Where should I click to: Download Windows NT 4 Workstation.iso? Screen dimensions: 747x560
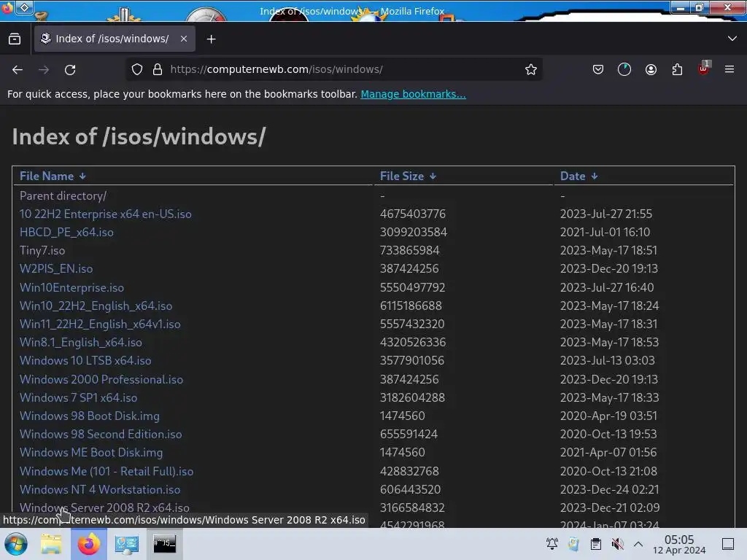point(99,489)
